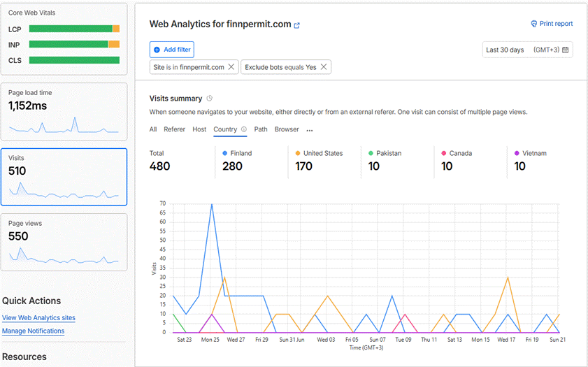Click the info icon next to Country

(244, 129)
